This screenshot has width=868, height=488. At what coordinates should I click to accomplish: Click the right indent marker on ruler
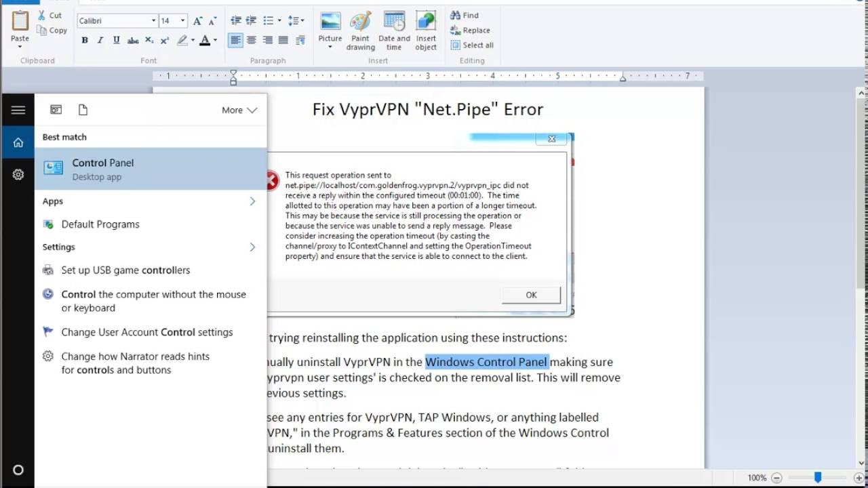coord(623,79)
